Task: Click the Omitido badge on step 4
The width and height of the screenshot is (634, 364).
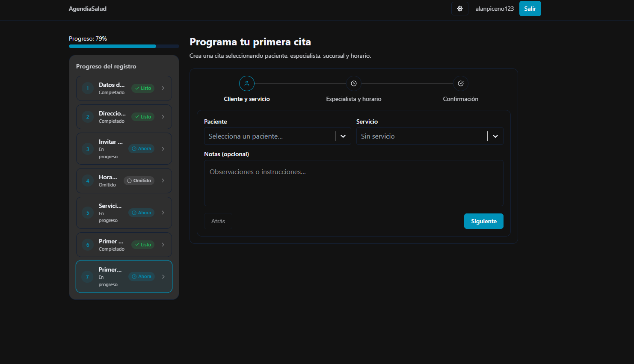Action: [139, 181]
